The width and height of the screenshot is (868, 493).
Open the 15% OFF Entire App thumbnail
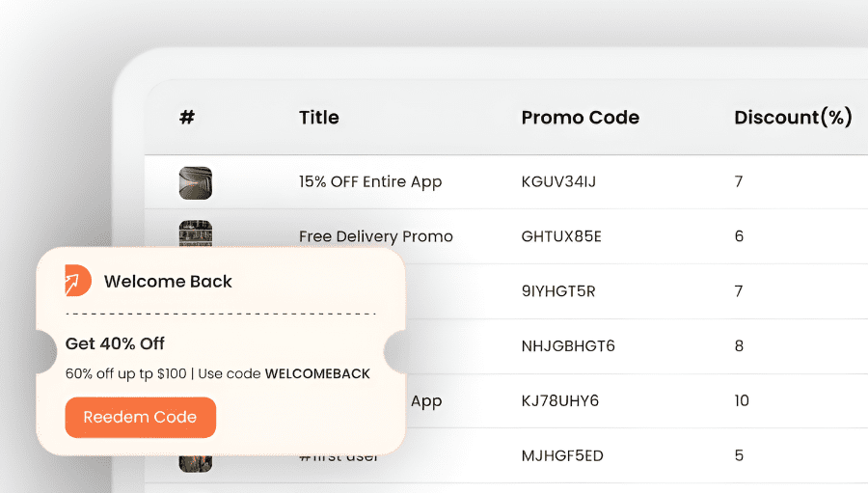tap(195, 182)
